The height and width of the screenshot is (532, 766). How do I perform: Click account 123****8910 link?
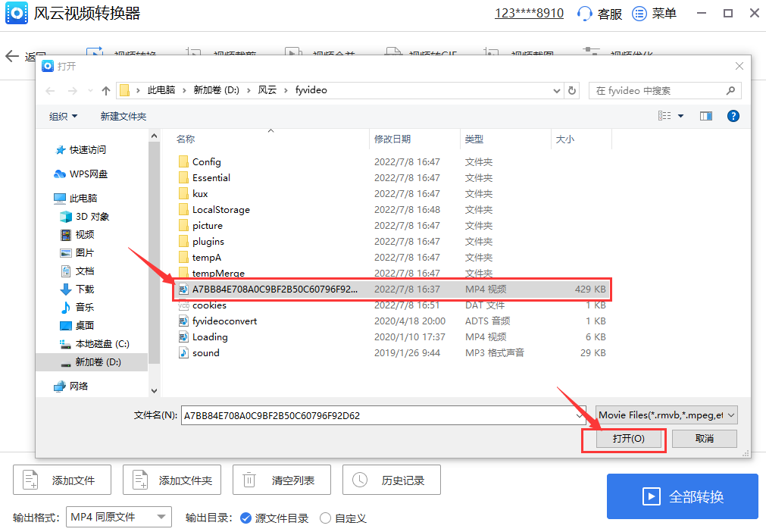click(529, 13)
